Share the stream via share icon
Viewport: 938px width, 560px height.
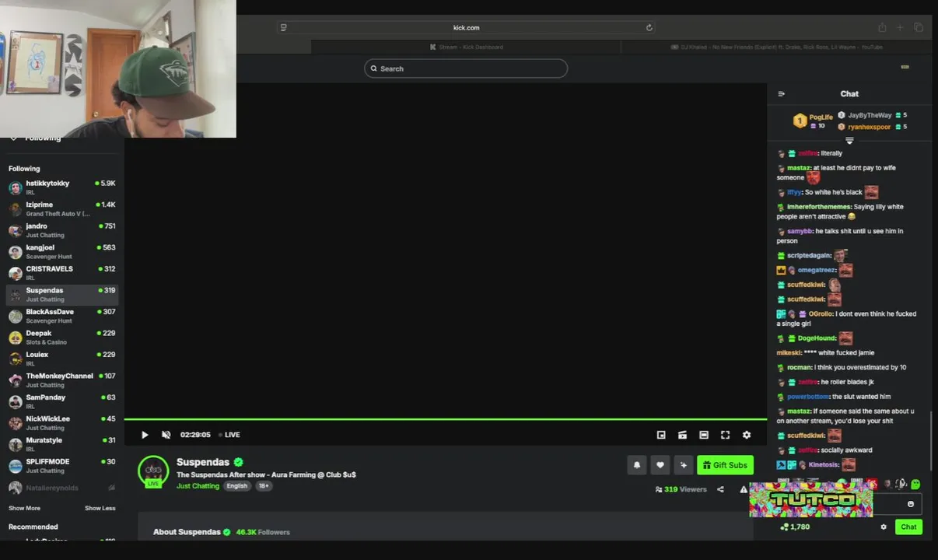pos(720,489)
